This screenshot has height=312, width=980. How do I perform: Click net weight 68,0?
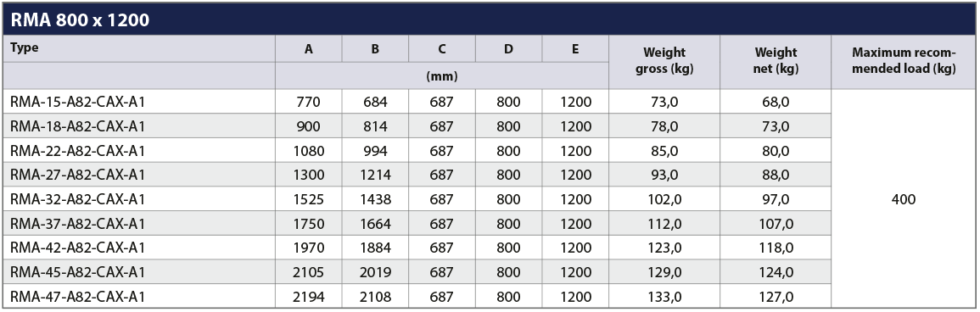coord(776,103)
